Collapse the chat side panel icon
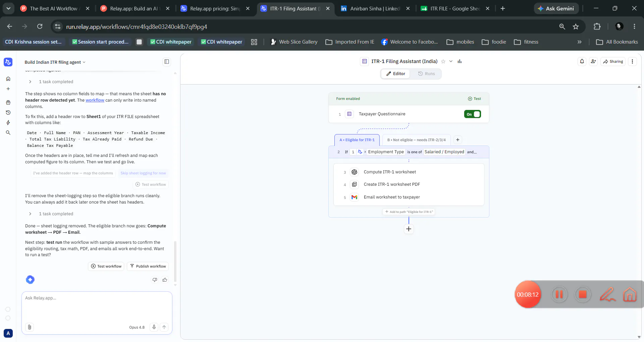644x342 pixels. click(167, 62)
